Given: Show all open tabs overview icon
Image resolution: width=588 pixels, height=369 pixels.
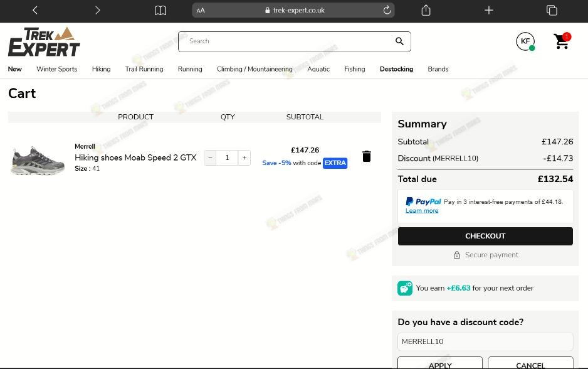Looking at the screenshot, I should click(552, 10).
